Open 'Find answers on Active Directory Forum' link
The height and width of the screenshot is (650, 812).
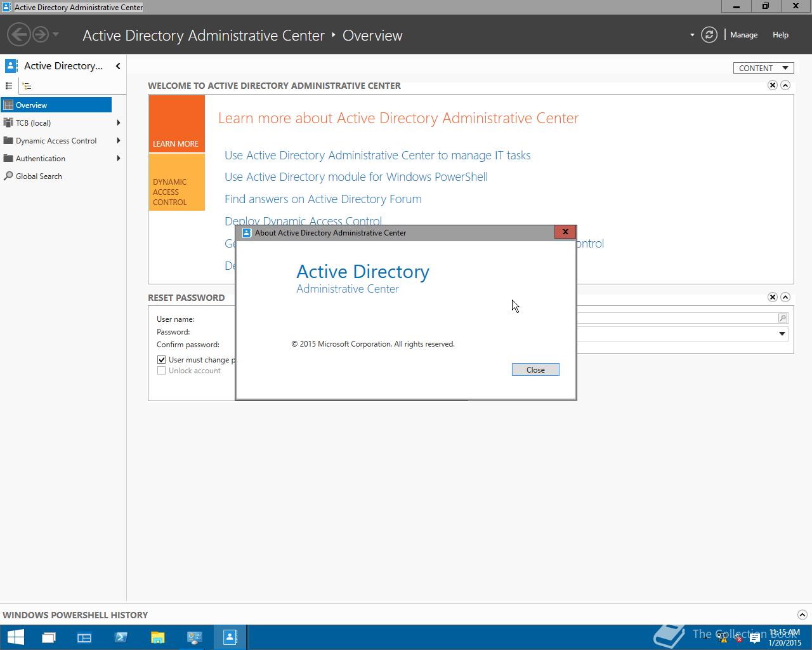323,199
